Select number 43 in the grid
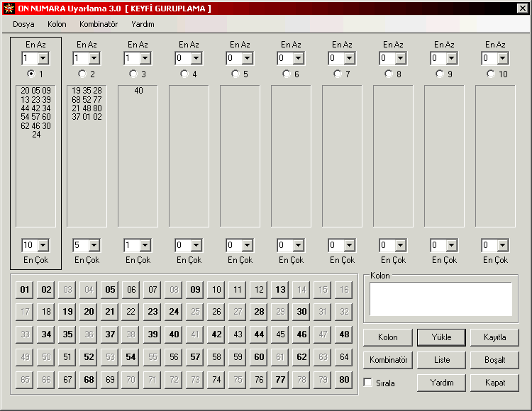 [x=238, y=334]
